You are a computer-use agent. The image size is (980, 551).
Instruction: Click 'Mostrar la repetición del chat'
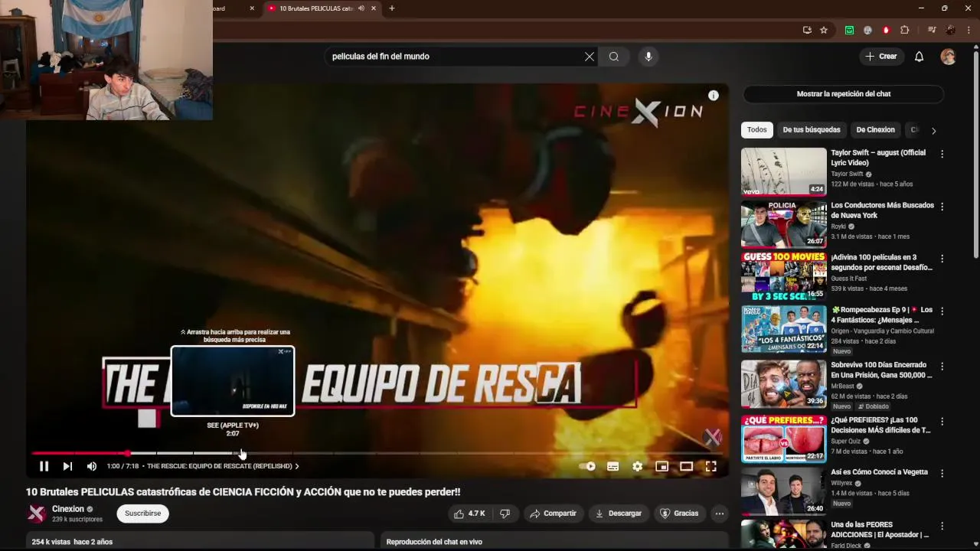click(844, 94)
